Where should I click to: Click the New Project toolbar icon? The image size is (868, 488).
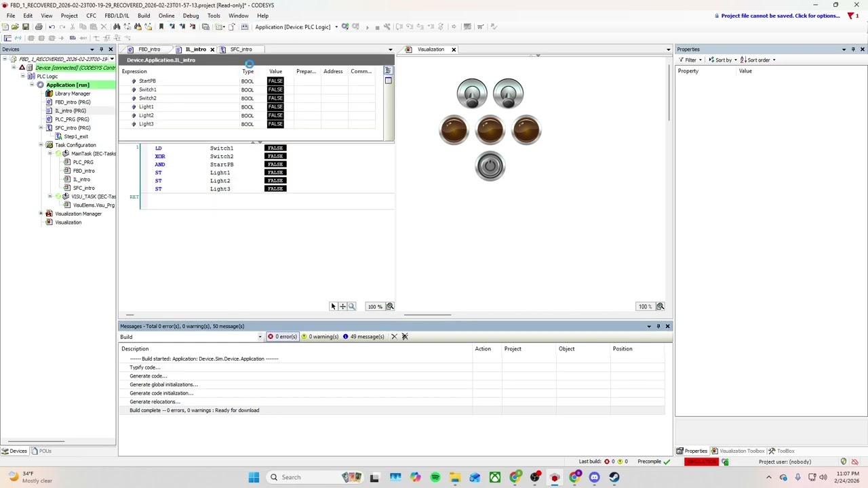pyautogui.click(x=5, y=26)
